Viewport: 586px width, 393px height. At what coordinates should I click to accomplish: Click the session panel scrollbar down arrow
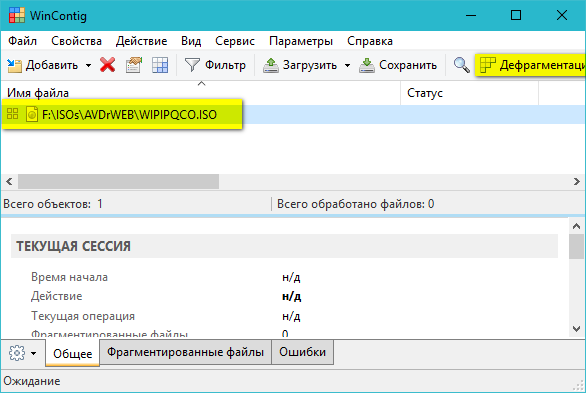point(576,329)
